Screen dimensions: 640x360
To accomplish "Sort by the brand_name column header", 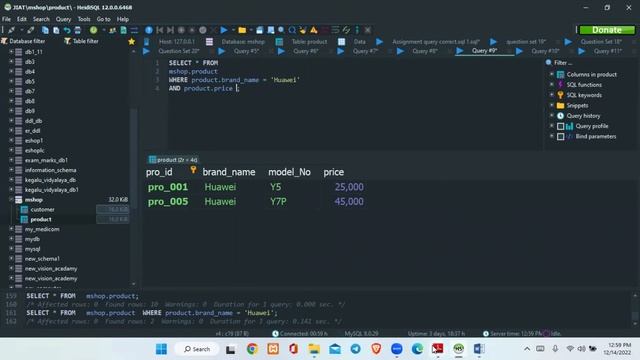I will click(229, 172).
